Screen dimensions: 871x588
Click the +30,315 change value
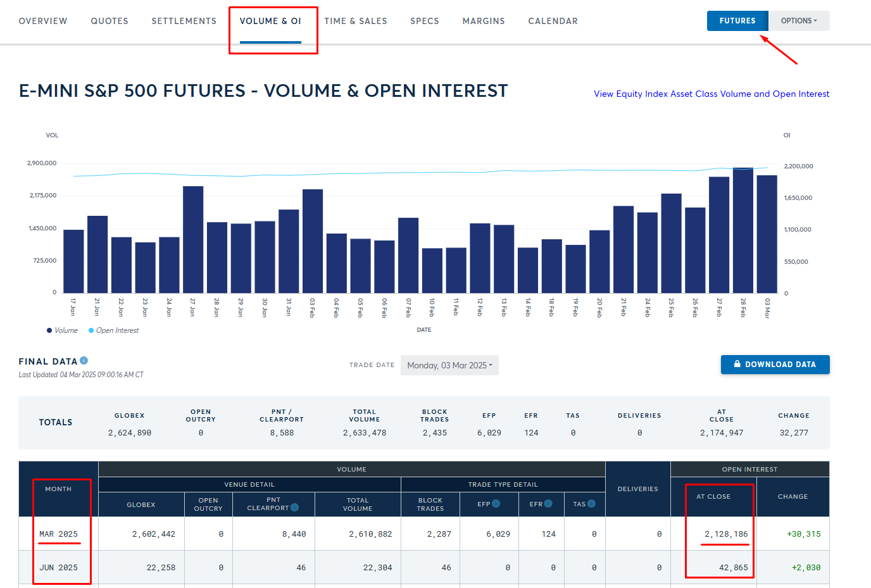pos(804,534)
